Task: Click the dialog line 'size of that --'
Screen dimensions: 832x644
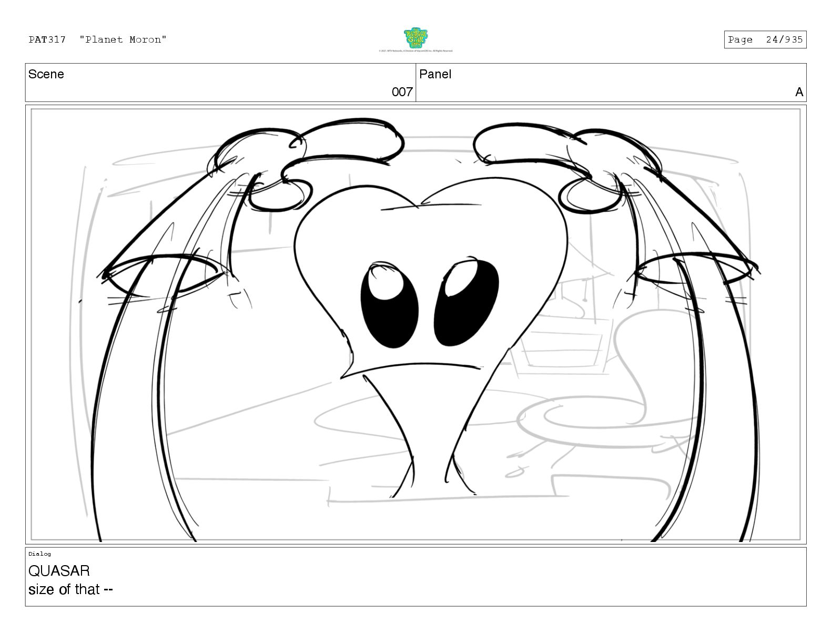Action: (70, 589)
